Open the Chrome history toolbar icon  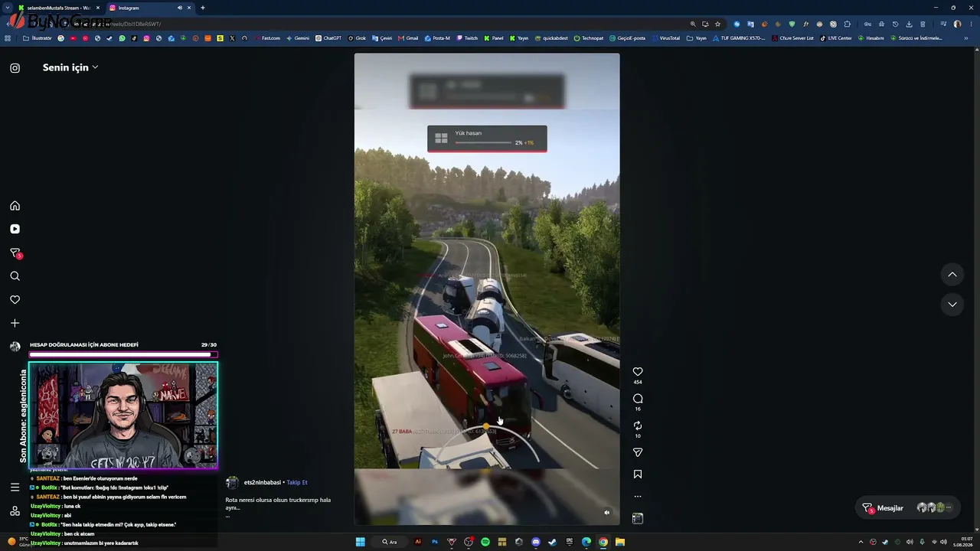click(895, 24)
